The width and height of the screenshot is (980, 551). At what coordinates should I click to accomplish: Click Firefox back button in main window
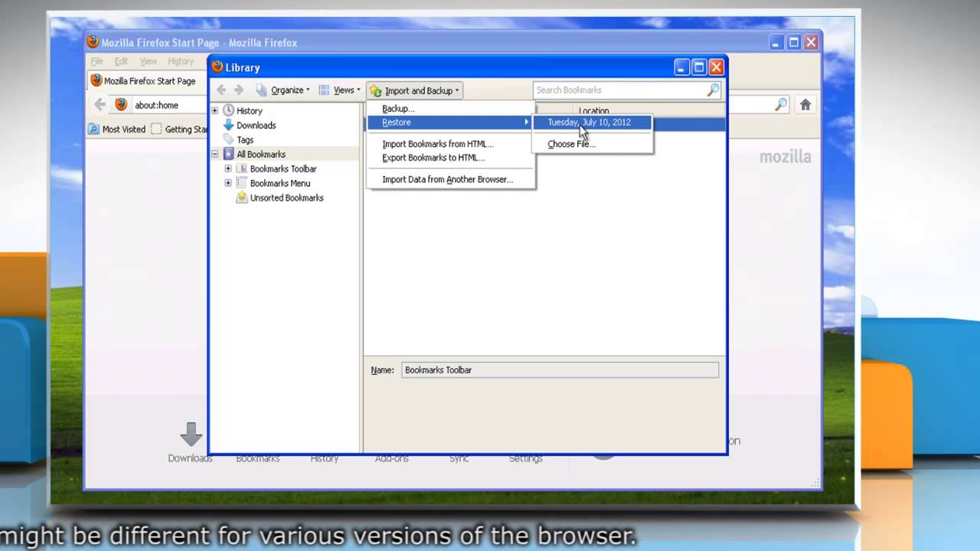coord(100,105)
